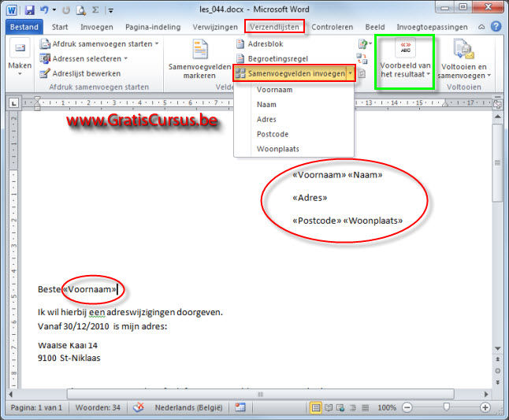Toggle the ruler with the View Ruler icon
The image size is (509, 420).
(x=497, y=104)
